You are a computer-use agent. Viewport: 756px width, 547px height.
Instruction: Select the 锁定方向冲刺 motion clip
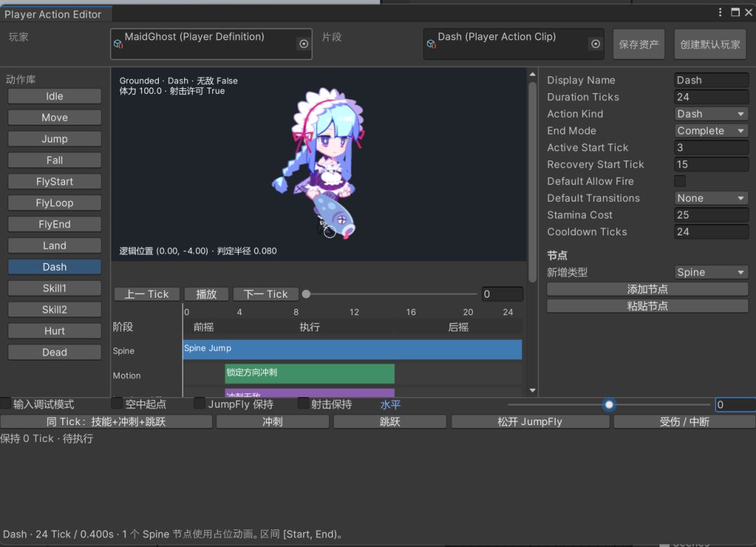[309, 374]
